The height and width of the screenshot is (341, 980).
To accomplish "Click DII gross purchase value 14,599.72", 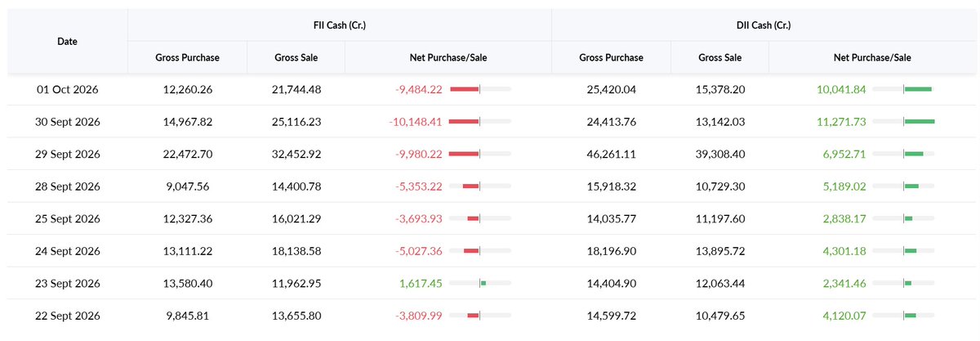I will point(611,316).
